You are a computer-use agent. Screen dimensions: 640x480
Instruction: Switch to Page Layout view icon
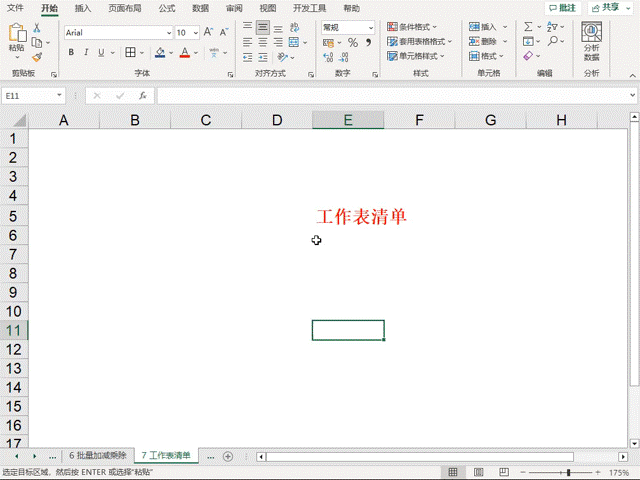coord(478,472)
